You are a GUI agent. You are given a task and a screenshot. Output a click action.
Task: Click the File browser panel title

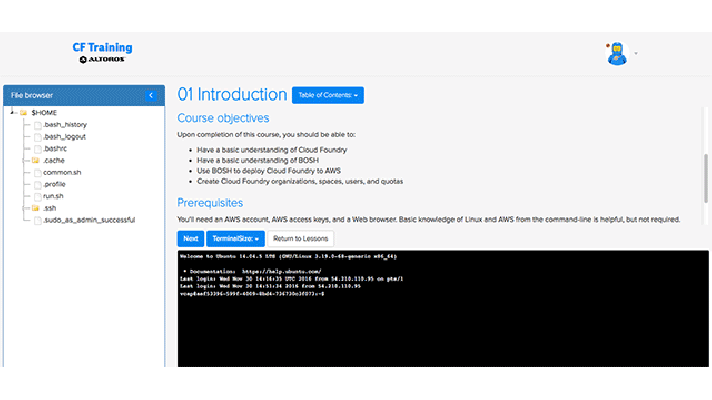(32, 95)
